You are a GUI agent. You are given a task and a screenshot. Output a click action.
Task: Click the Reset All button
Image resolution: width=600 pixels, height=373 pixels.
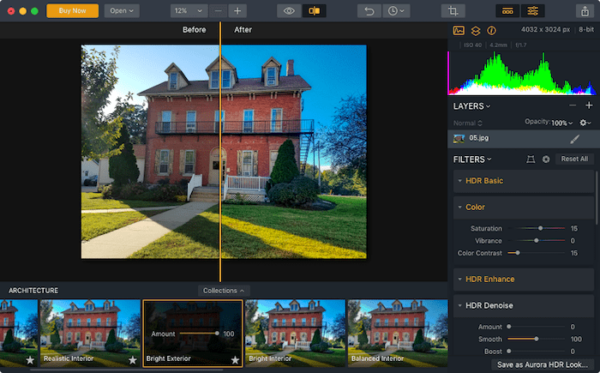574,159
